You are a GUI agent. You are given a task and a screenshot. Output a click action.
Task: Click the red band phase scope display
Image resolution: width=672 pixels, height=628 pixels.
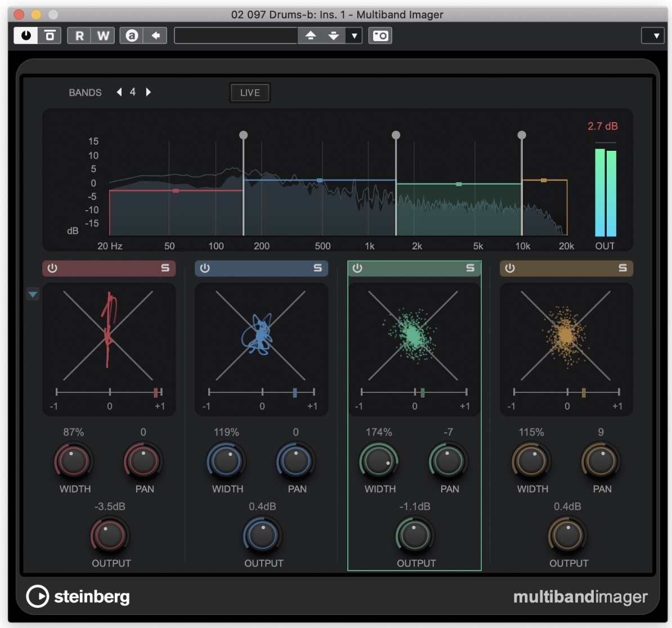[x=108, y=335]
